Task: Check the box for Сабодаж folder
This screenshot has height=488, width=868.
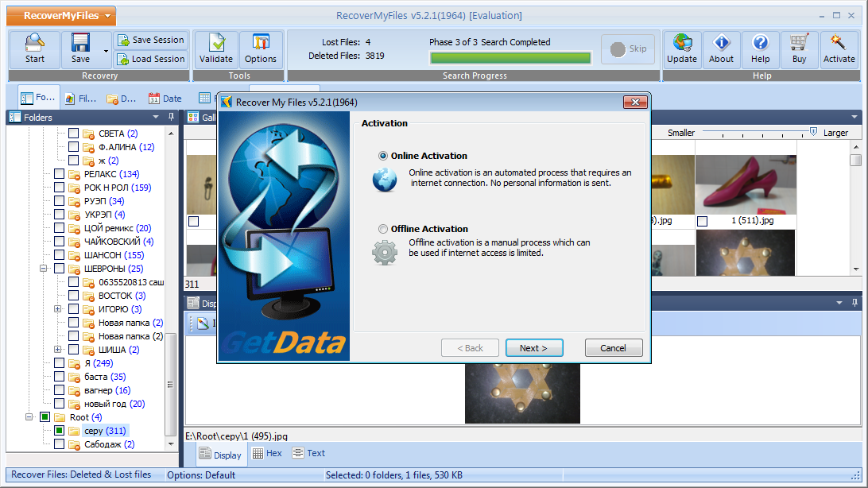Action: pyautogui.click(x=60, y=444)
